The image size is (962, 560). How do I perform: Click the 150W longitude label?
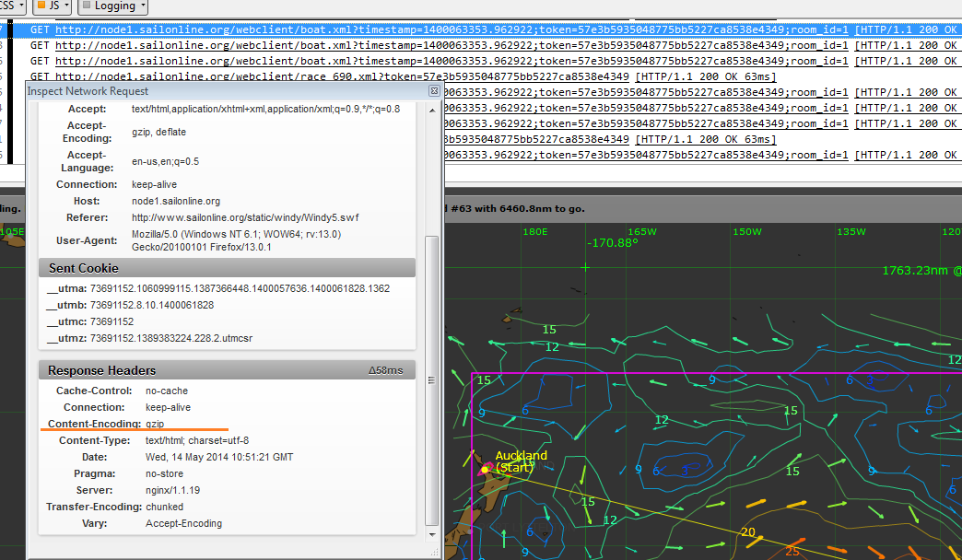point(747,232)
